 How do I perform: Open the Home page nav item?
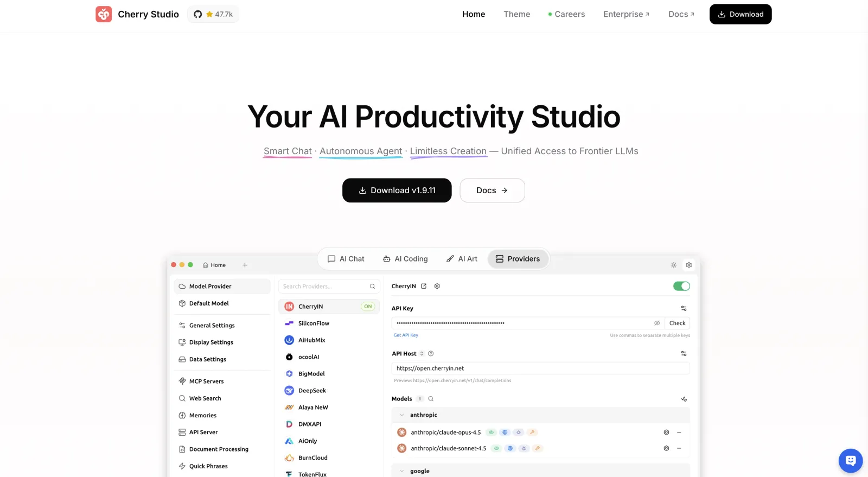[x=474, y=14]
